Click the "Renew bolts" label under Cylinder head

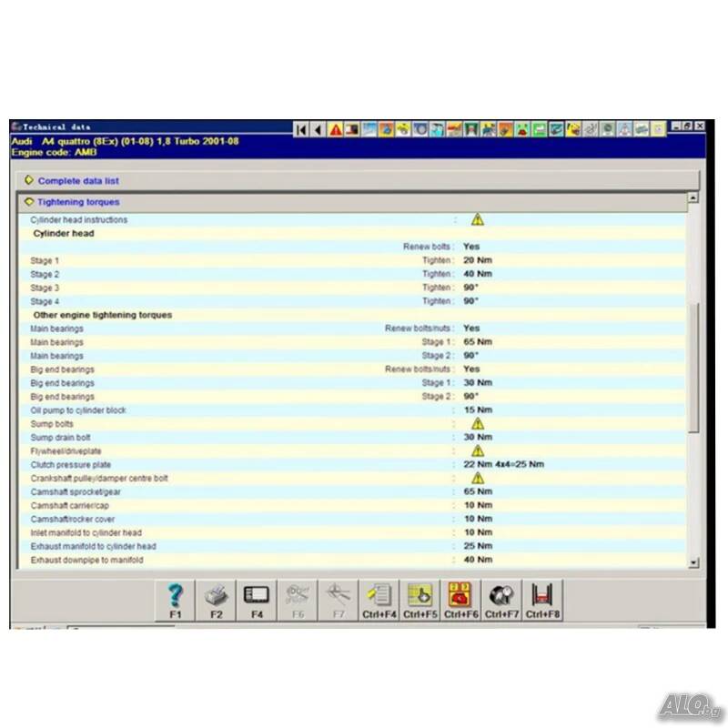tap(427, 247)
